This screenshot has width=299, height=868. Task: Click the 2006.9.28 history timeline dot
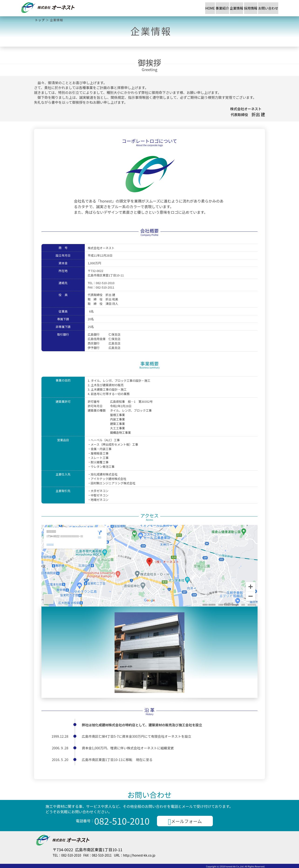75,748
